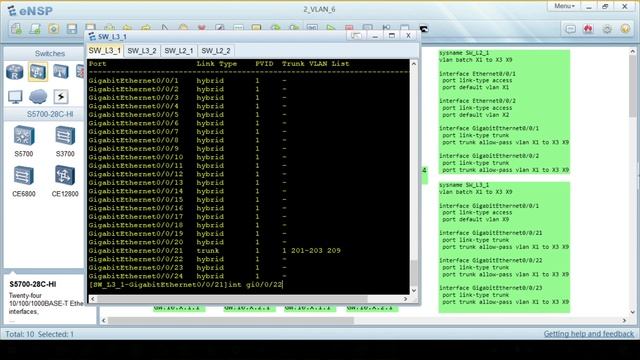Pick the CE12800 switch model
This screenshot has height=360, width=640.
(x=65, y=181)
